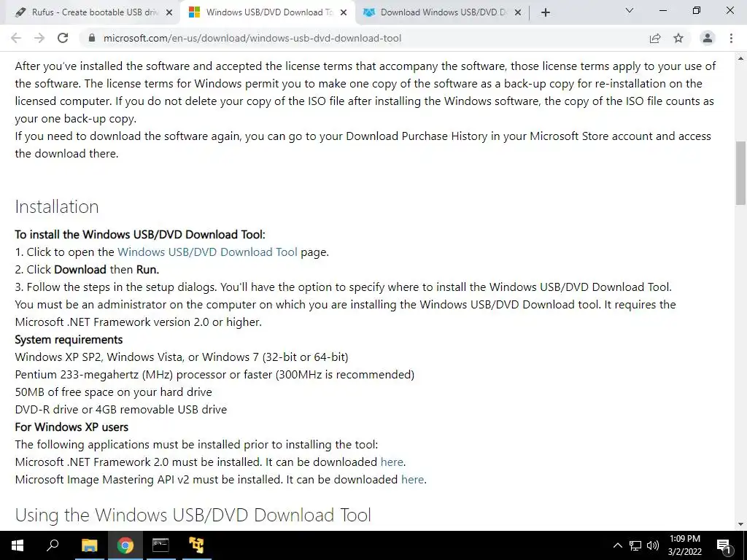Click 'DVD-R drive or 4GB removable USB drive'

pos(121,410)
